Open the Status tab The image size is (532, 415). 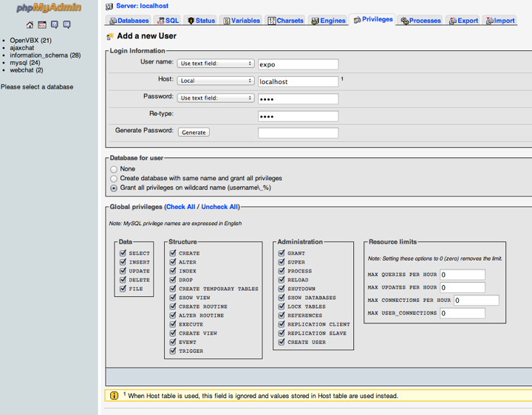[201, 21]
